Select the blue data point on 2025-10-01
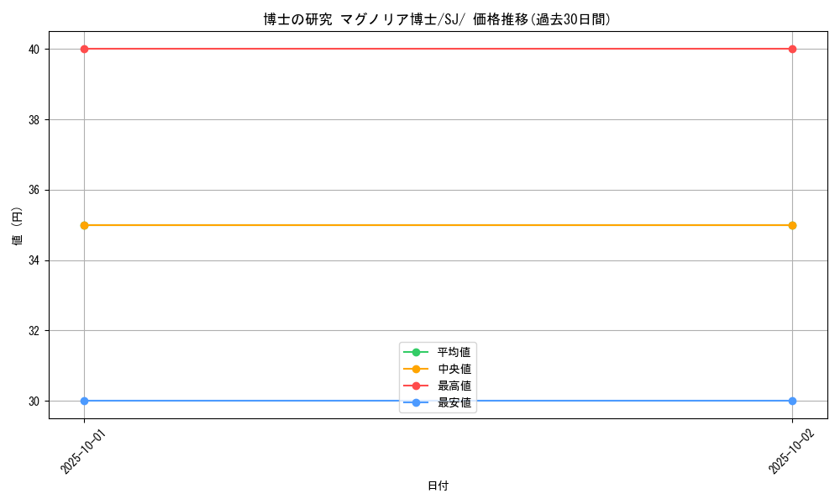This screenshot has width=840, height=504. click(84, 401)
